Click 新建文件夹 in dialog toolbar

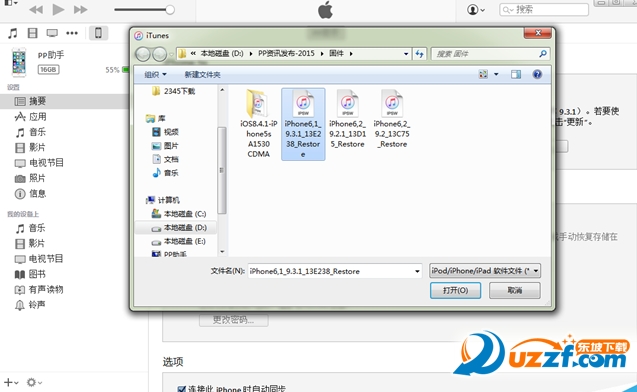(x=202, y=75)
